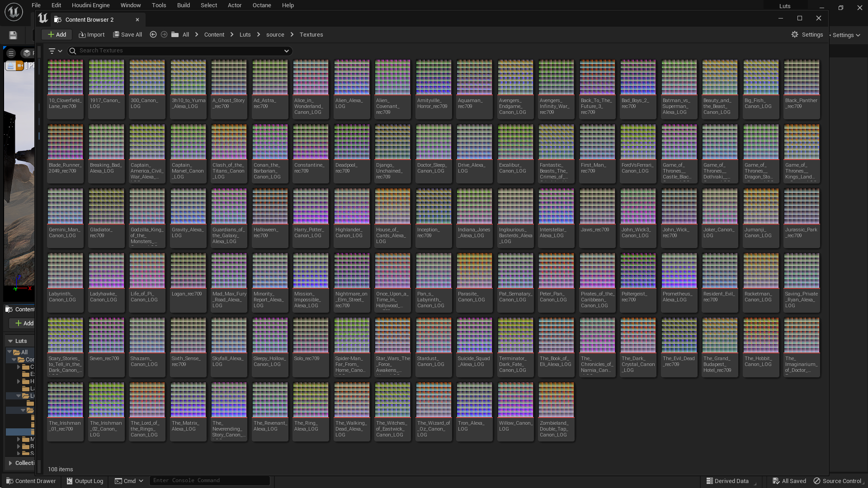Image resolution: width=868 pixels, height=488 pixels.
Task: Navigate to Content breadcrumb
Action: pos(214,34)
